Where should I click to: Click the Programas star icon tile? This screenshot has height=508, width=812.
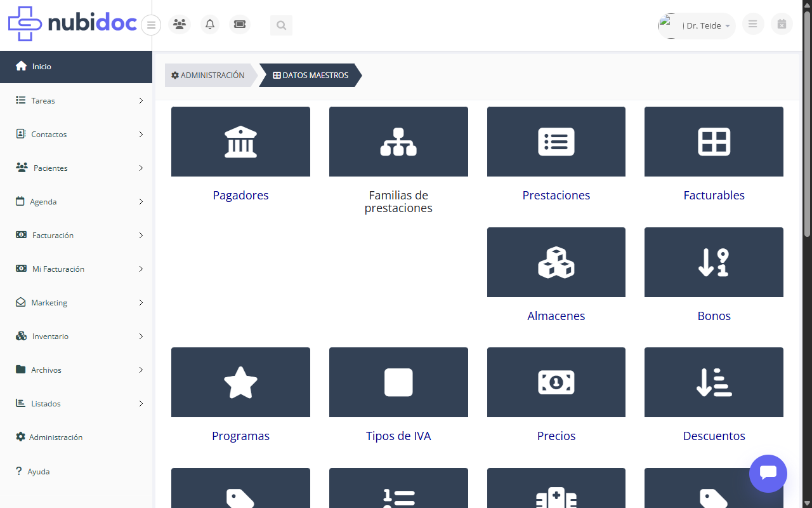click(240, 382)
